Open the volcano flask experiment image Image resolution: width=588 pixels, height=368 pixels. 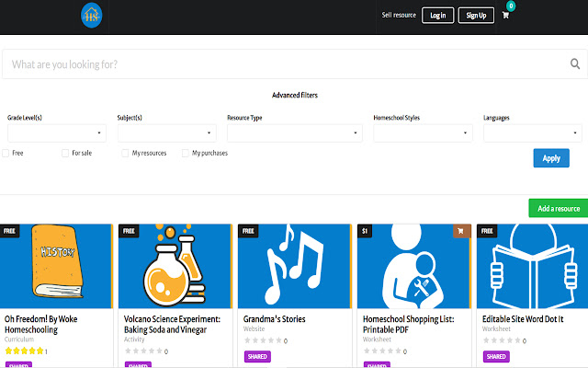pyautogui.click(x=175, y=265)
